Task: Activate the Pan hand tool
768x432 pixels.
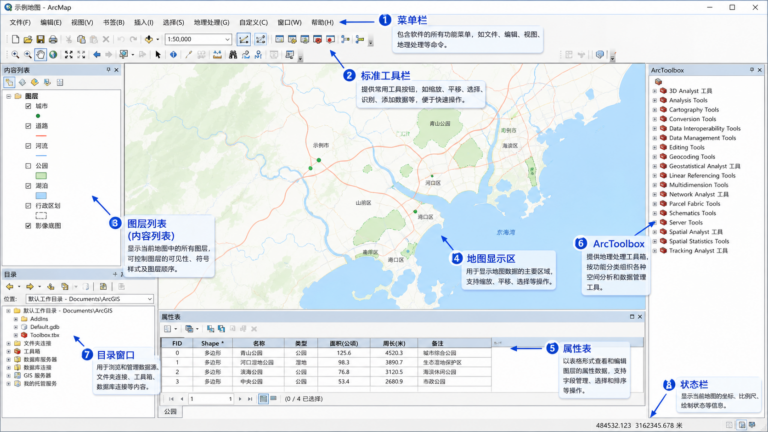Action: coord(40,55)
